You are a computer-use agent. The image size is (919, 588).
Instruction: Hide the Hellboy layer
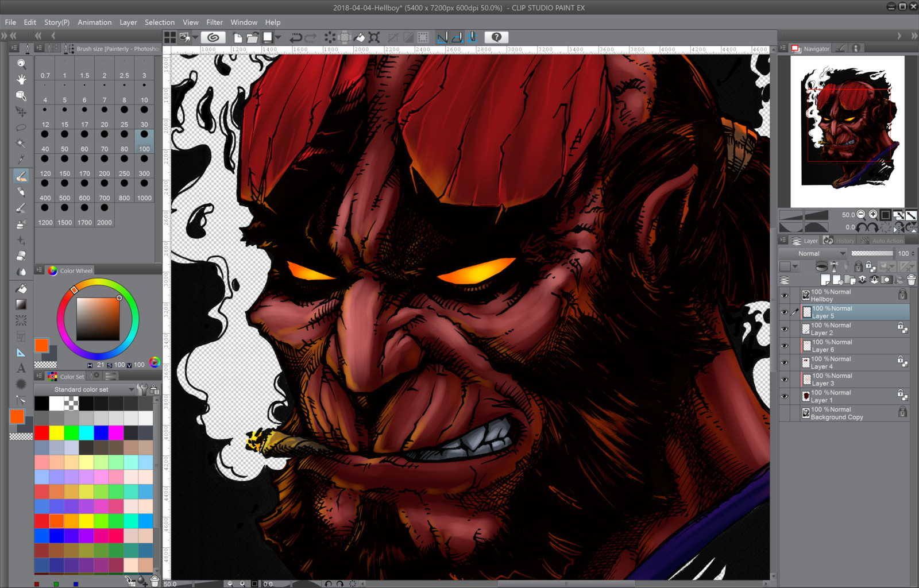785,296
